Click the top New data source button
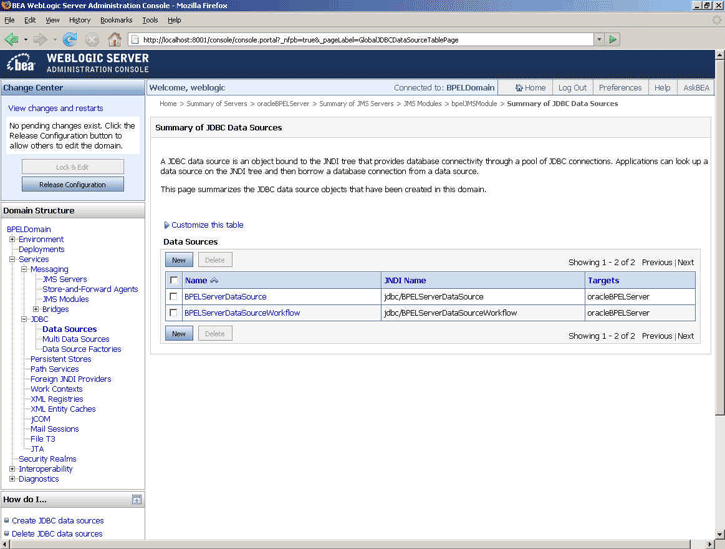The image size is (725, 549). coord(179,260)
